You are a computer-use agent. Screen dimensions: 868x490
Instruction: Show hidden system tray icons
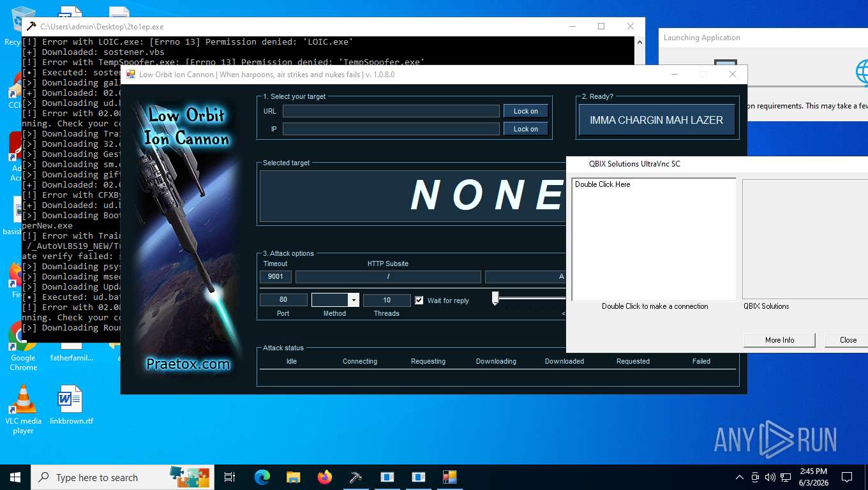[740, 477]
